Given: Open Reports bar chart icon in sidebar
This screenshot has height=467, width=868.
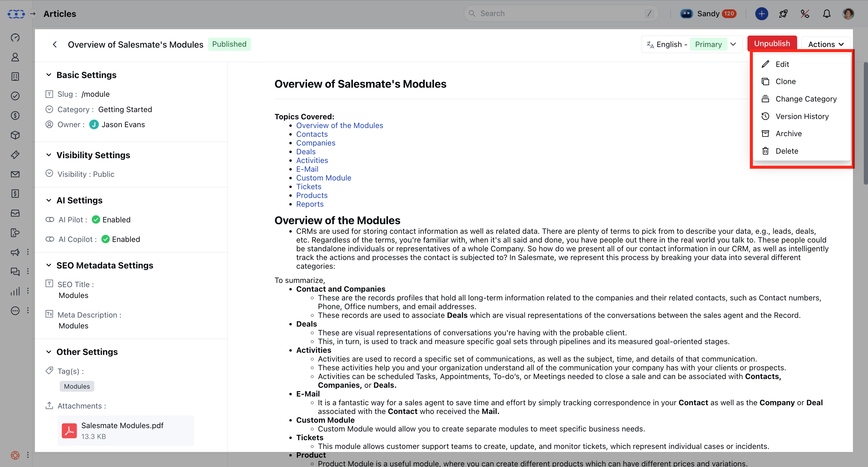Looking at the screenshot, I should pos(15,291).
